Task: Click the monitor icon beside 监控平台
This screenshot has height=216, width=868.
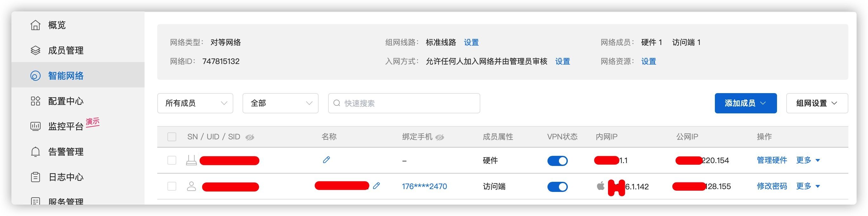Action: [x=36, y=126]
